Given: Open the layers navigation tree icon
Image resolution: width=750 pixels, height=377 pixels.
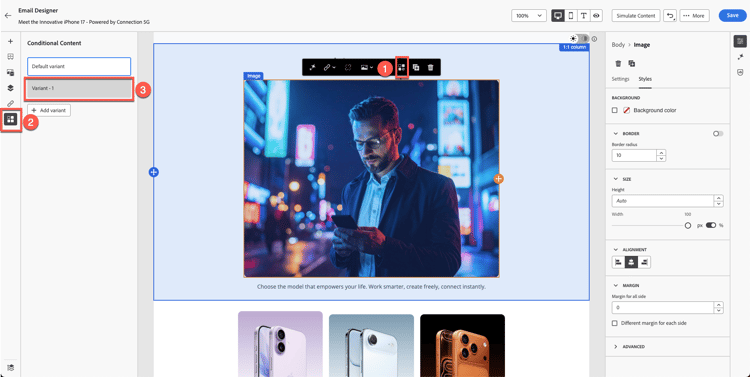Looking at the screenshot, I should [x=11, y=88].
